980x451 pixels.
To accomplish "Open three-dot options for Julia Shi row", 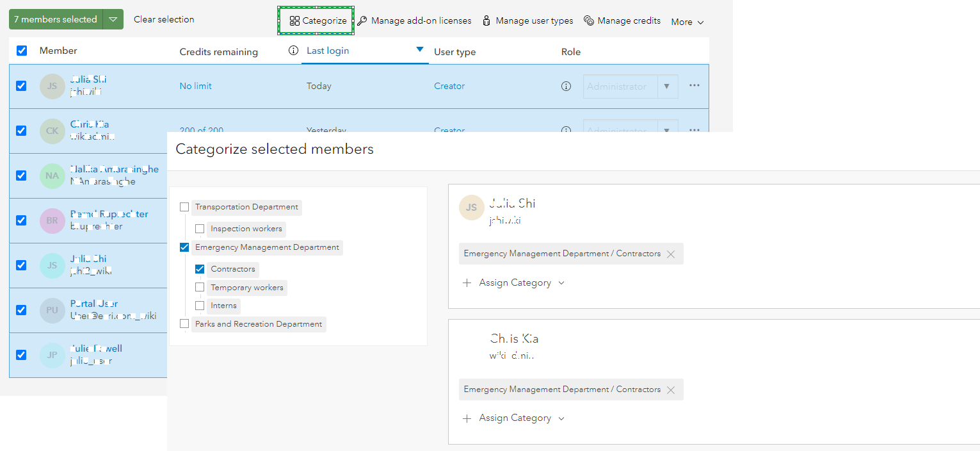I will click(x=695, y=86).
